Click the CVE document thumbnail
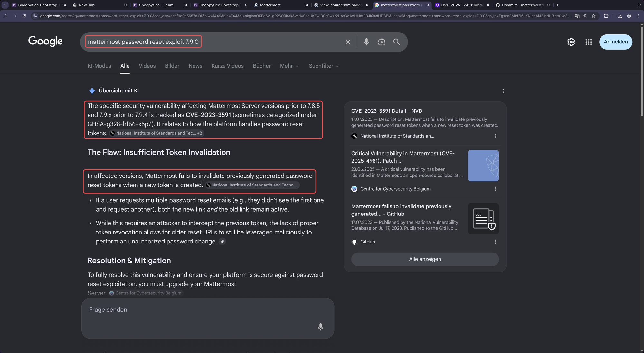Image resolution: width=644 pixels, height=353 pixels. pos(483,218)
